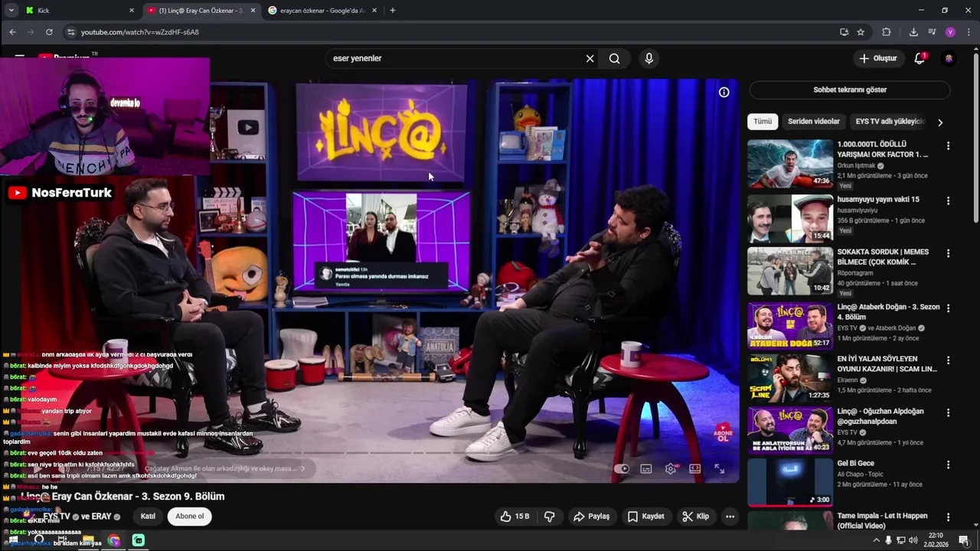Image resolution: width=980 pixels, height=551 pixels.
Task: Like the video with 15 B likes
Action: click(x=514, y=517)
